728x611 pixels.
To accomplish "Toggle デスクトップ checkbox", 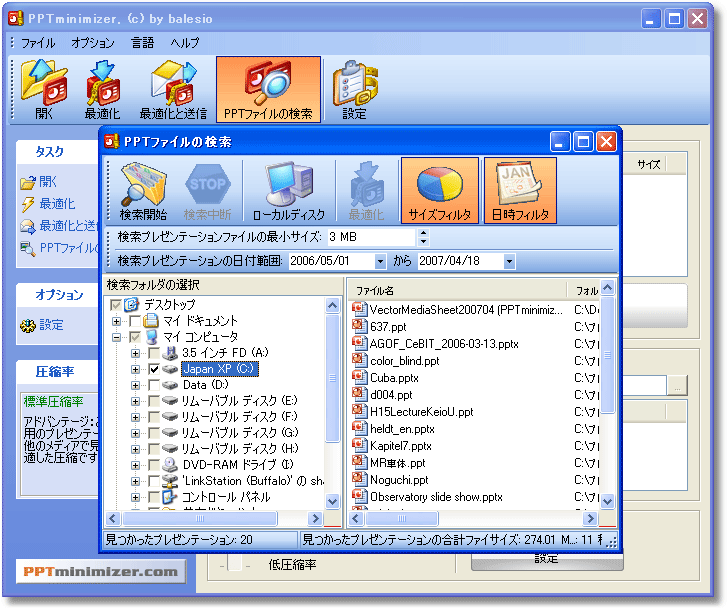I will [x=116, y=305].
